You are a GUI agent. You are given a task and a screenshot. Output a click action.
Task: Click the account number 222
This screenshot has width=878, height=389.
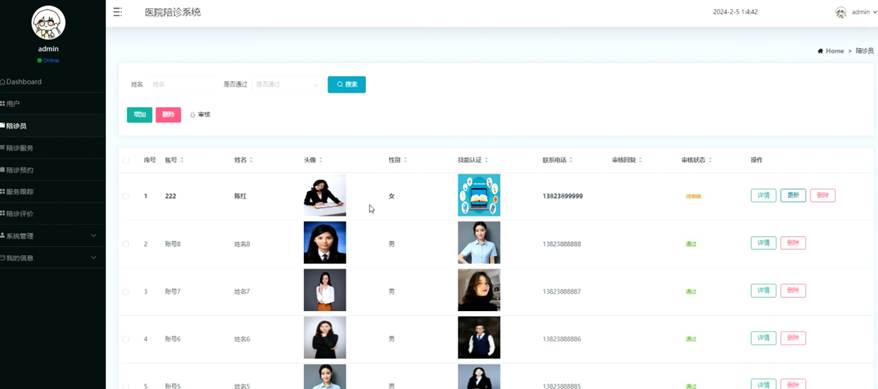point(170,196)
